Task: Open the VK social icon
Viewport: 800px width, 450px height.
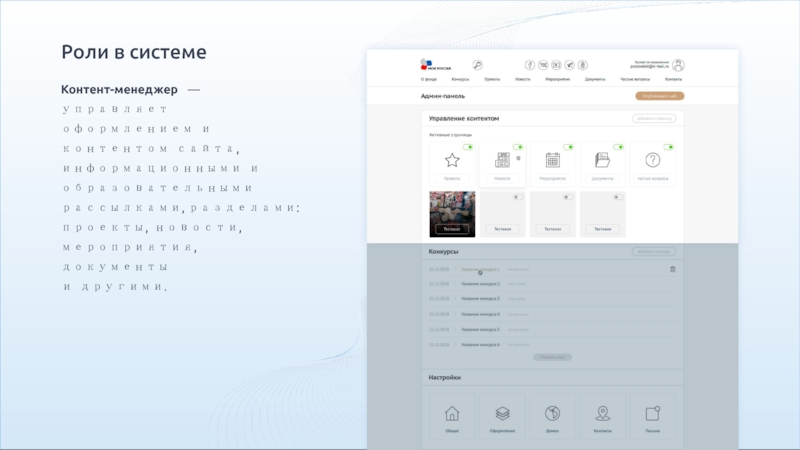Action: pyautogui.click(x=543, y=65)
